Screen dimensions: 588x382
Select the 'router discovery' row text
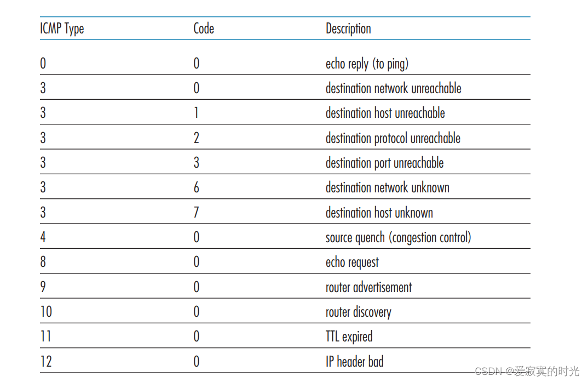pos(358,312)
